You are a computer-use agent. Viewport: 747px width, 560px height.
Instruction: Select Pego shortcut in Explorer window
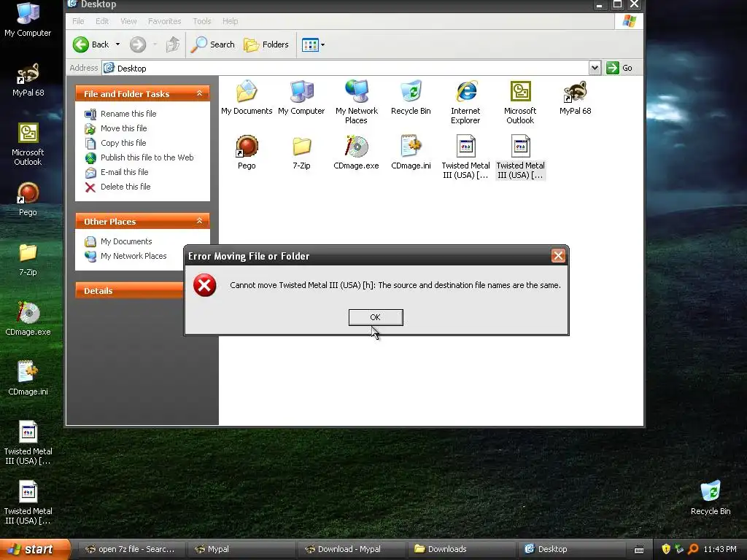click(x=247, y=152)
